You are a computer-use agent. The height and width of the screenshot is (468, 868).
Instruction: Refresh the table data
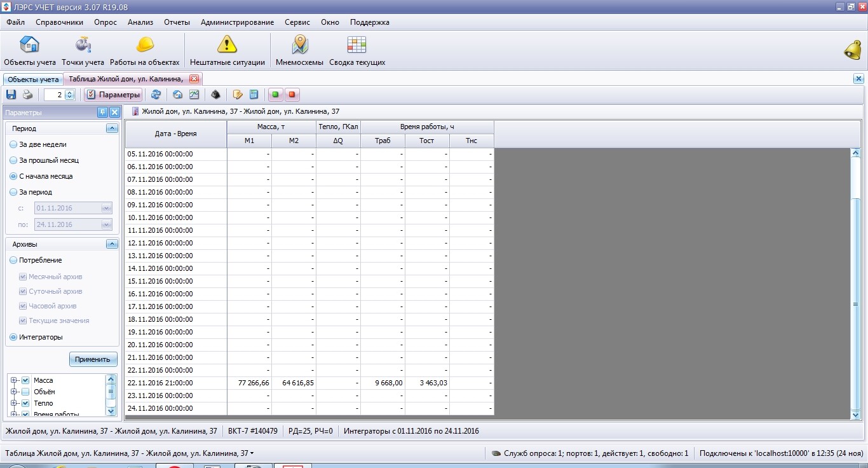(x=156, y=95)
